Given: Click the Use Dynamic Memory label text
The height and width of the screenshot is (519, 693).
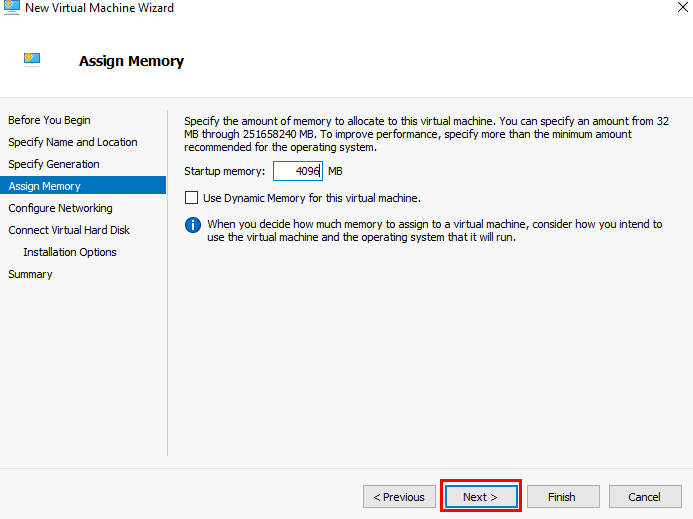Looking at the screenshot, I should tap(312, 198).
